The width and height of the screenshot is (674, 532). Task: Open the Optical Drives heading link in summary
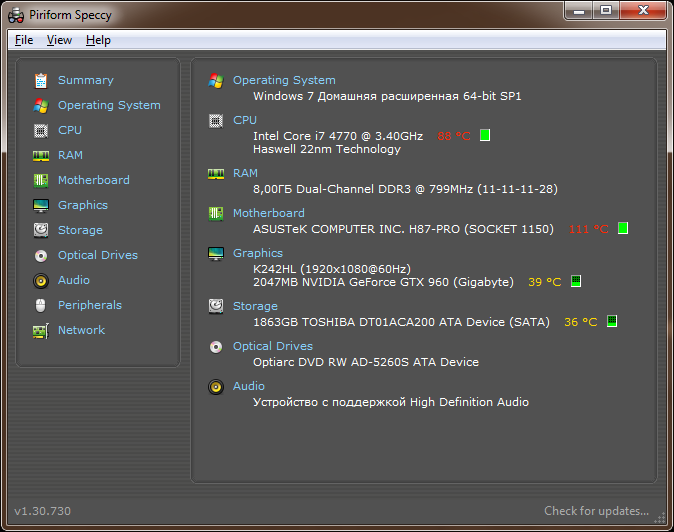tap(273, 346)
